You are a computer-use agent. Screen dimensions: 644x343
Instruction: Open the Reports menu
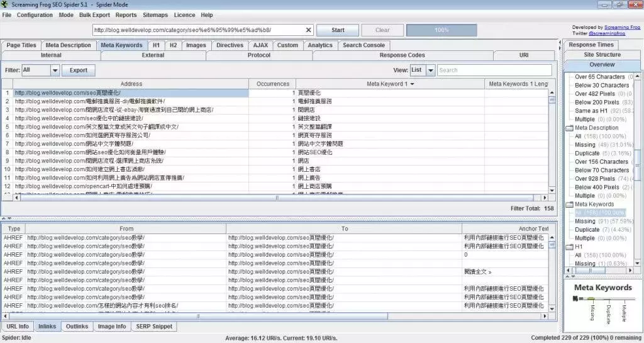pyautogui.click(x=126, y=14)
